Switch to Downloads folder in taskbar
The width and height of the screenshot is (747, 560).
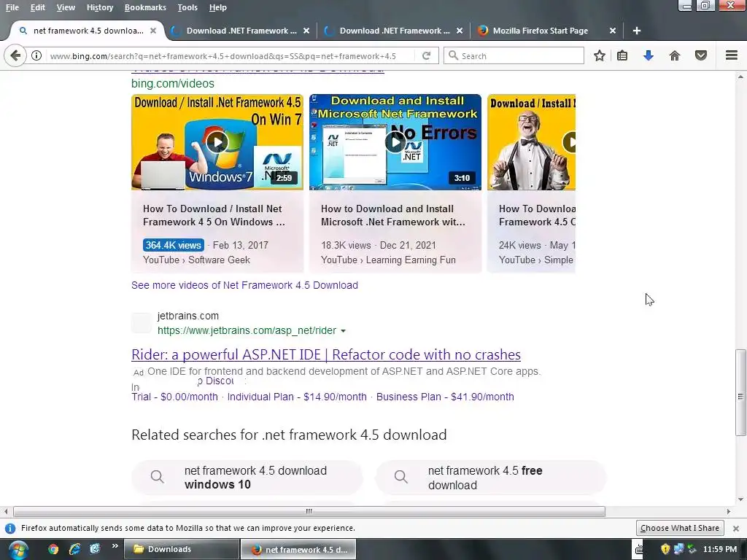coord(182,549)
